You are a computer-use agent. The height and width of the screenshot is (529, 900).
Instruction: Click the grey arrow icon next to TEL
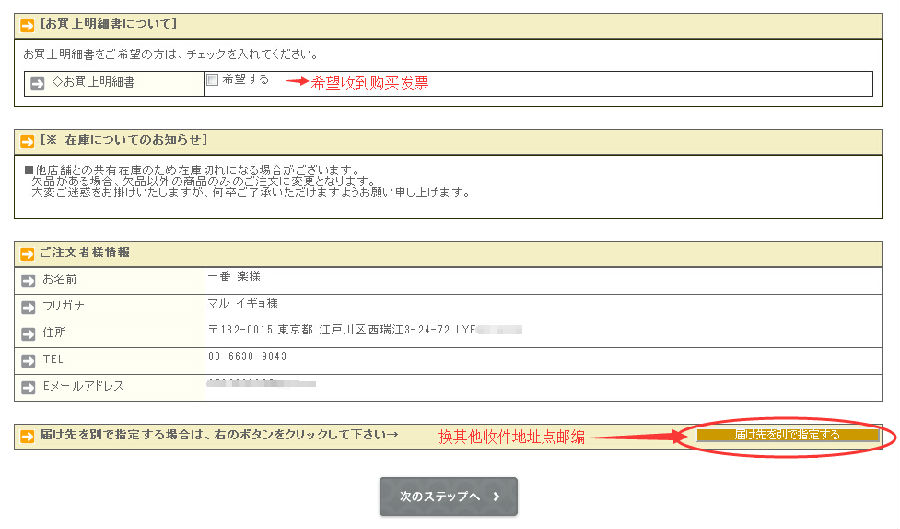(x=28, y=359)
